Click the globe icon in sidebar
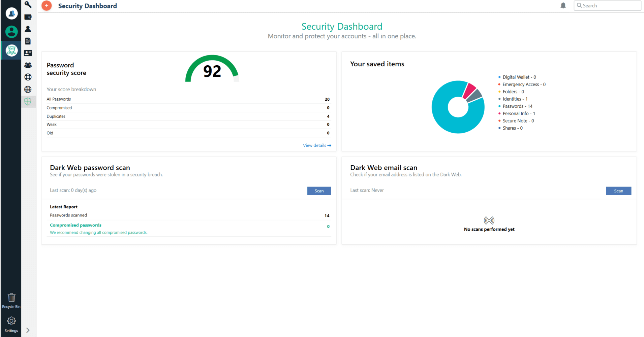Viewport: 644px width, 337px height. coord(28,89)
